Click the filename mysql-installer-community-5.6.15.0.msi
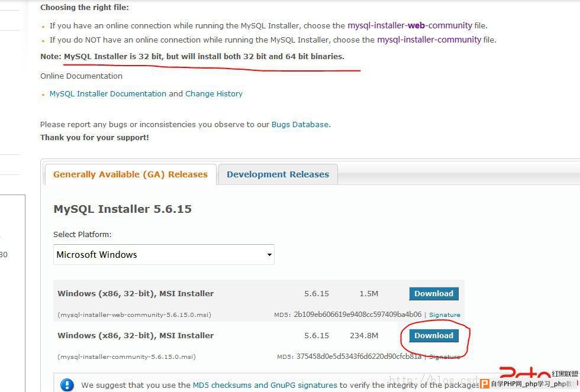 coord(127,357)
